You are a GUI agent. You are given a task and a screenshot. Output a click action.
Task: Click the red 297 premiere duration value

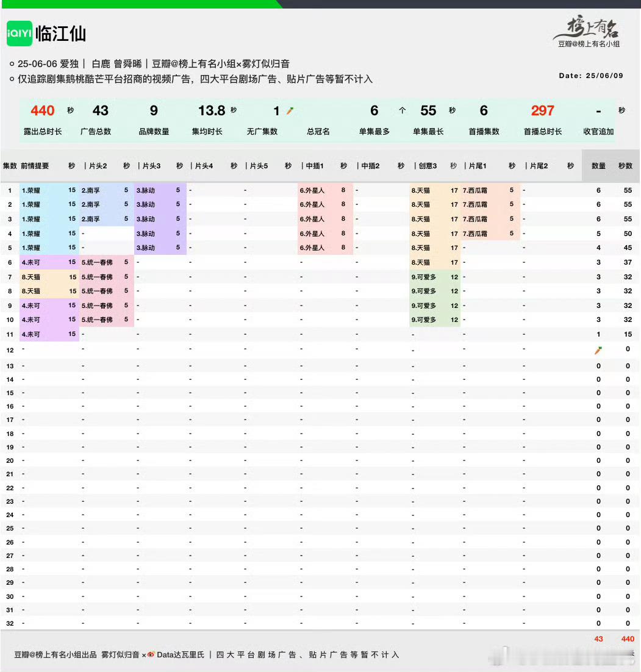click(x=542, y=110)
